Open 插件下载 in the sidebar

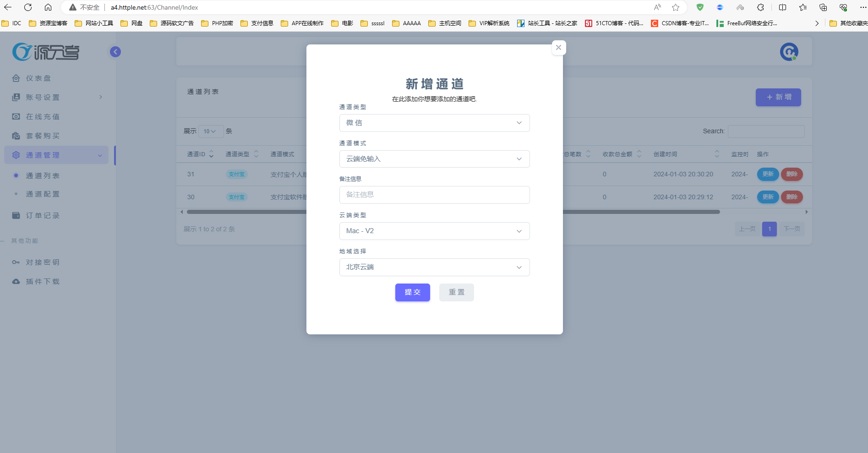click(43, 282)
